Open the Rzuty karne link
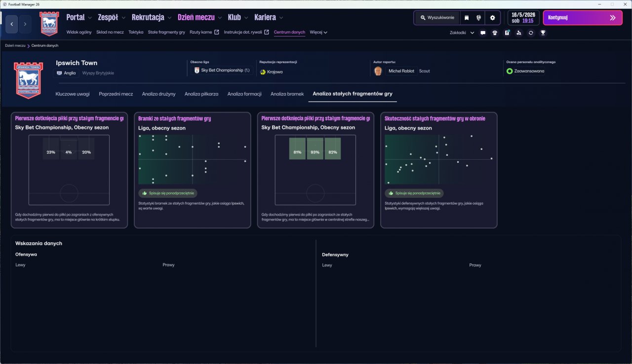The image size is (632, 364). (x=201, y=33)
